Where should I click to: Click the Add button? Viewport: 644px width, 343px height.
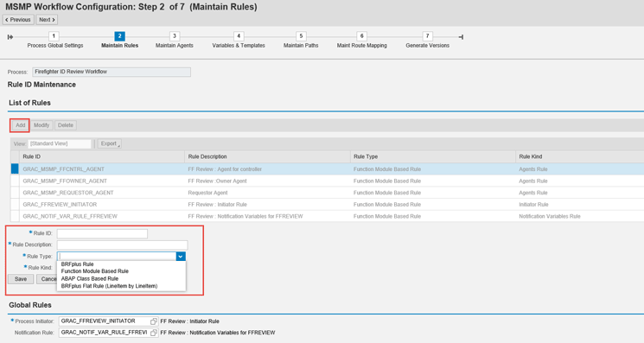20,125
